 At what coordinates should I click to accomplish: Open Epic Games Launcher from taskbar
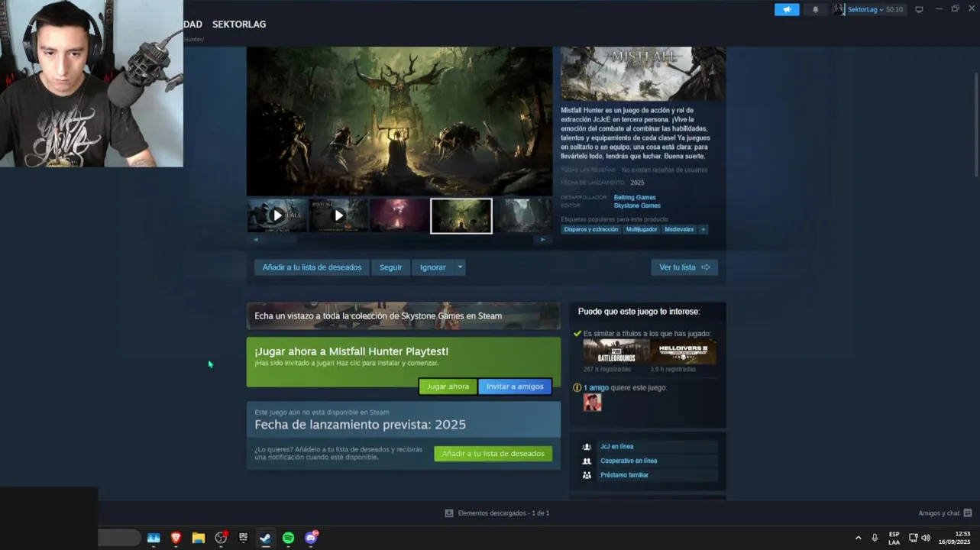[x=243, y=538]
